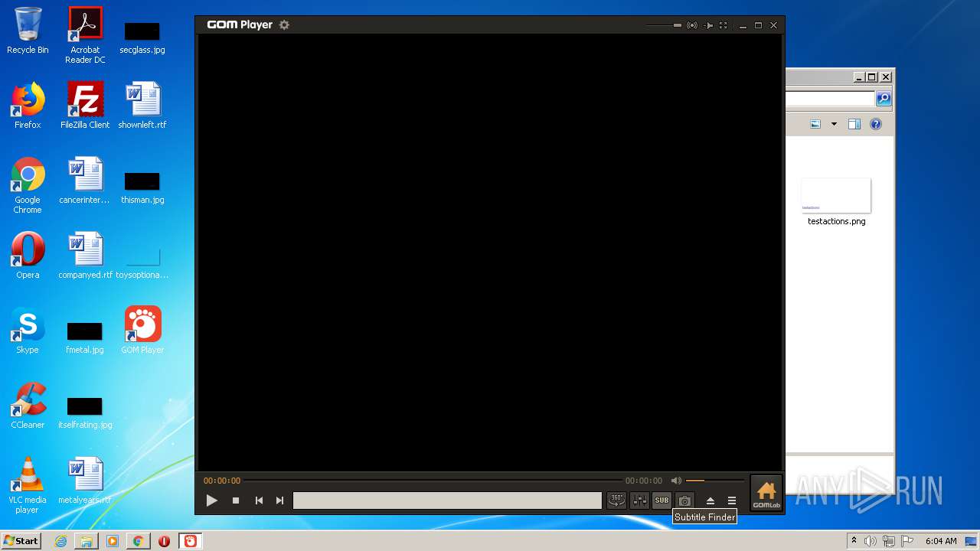Switch to GOM Player taskbar button
The image size is (980, 551).
tap(190, 541)
